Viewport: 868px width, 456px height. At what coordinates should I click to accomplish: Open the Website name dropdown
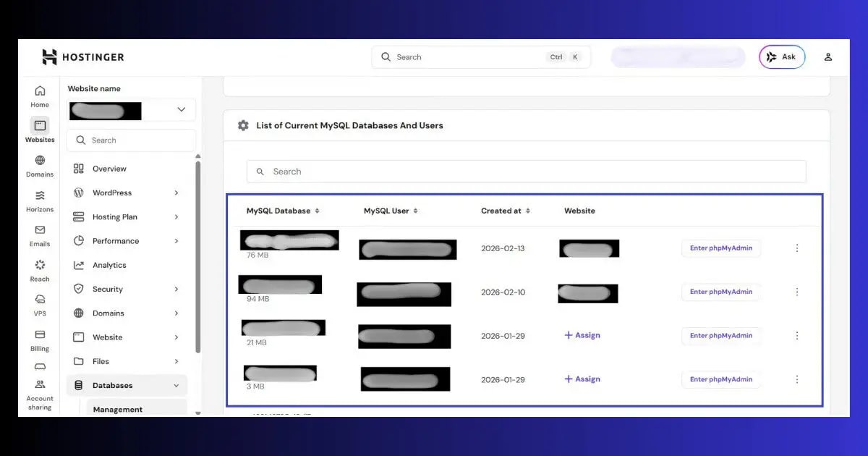click(131, 110)
